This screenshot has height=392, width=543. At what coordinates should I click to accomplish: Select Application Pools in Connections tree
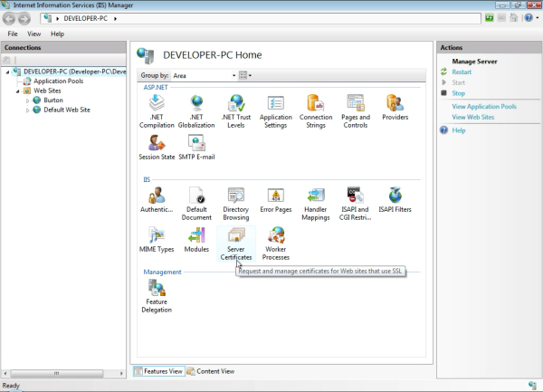(x=58, y=81)
